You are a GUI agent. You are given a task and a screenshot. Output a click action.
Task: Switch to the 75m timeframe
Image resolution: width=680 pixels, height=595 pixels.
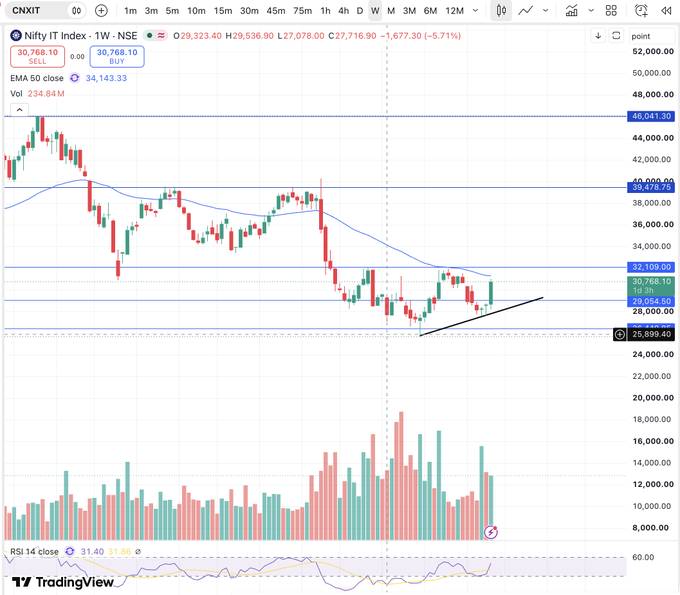pyautogui.click(x=302, y=10)
